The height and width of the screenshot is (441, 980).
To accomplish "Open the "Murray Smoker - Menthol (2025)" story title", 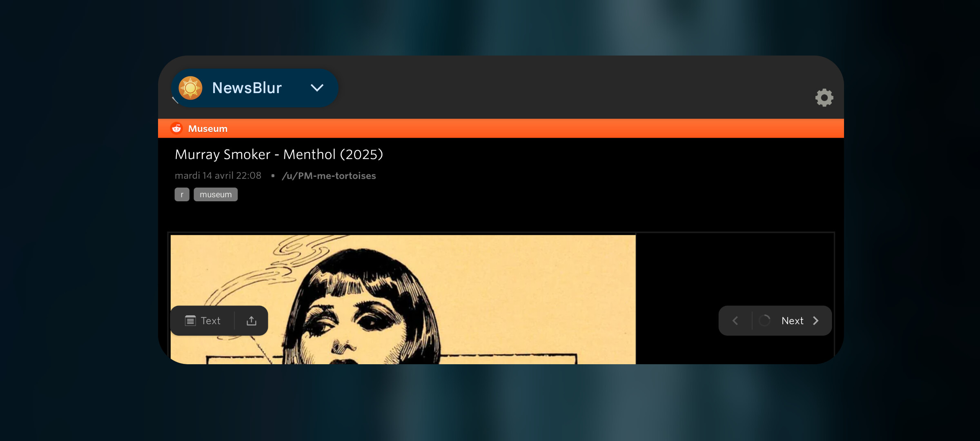I will (279, 154).
